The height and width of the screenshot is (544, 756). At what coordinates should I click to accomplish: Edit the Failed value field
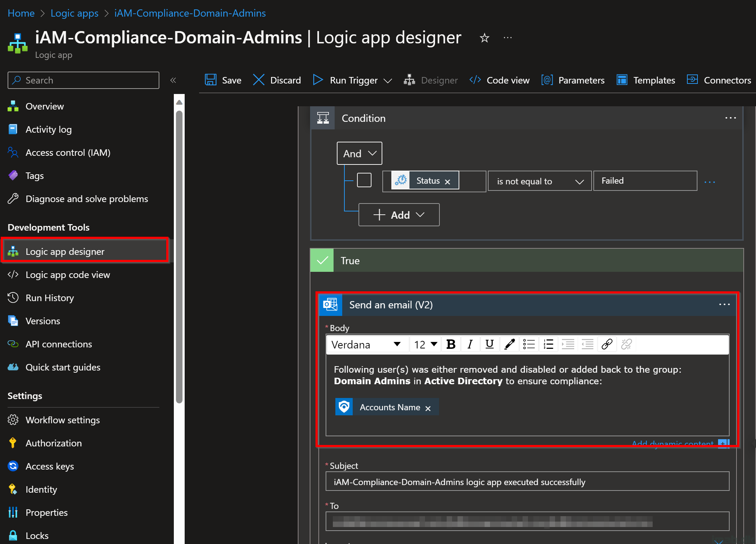tap(645, 181)
